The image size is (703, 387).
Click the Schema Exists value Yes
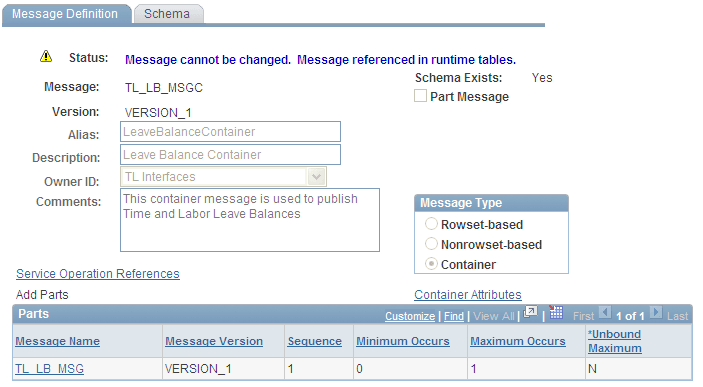click(542, 78)
